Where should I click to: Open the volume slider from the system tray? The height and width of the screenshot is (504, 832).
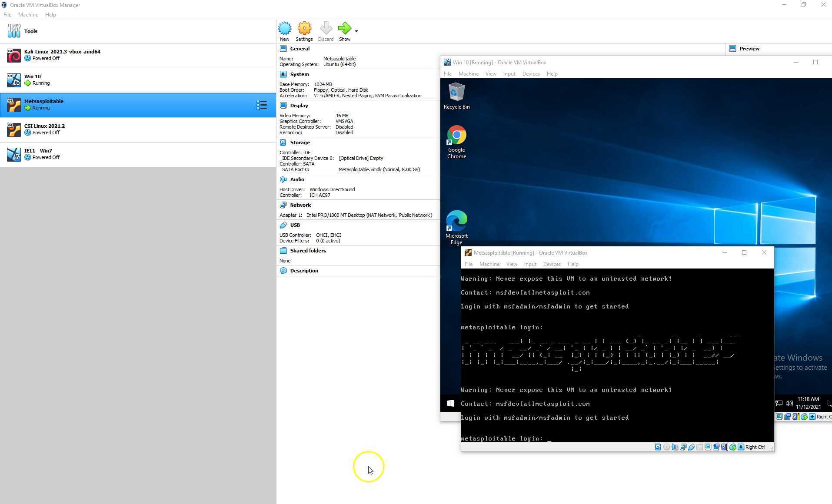789,403
